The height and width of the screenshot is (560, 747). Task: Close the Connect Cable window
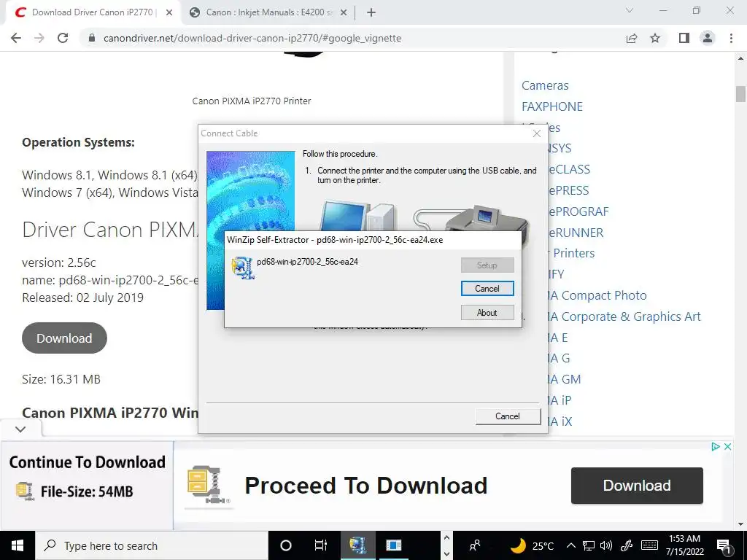(537, 133)
